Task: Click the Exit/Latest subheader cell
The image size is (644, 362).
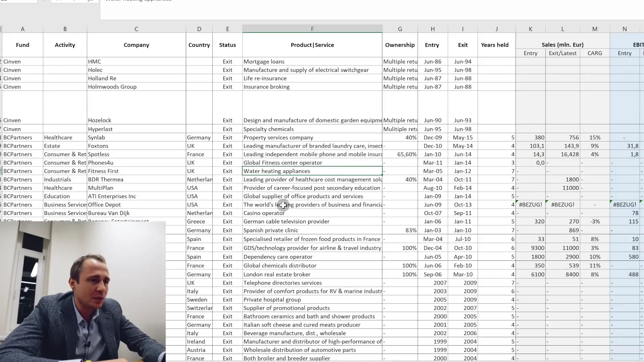Action: [562, 53]
